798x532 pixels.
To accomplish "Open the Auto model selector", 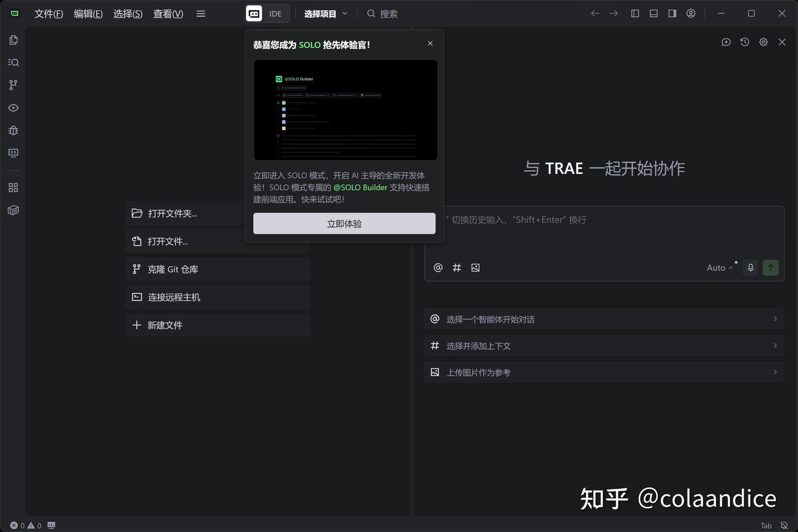I will pos(719,267).
